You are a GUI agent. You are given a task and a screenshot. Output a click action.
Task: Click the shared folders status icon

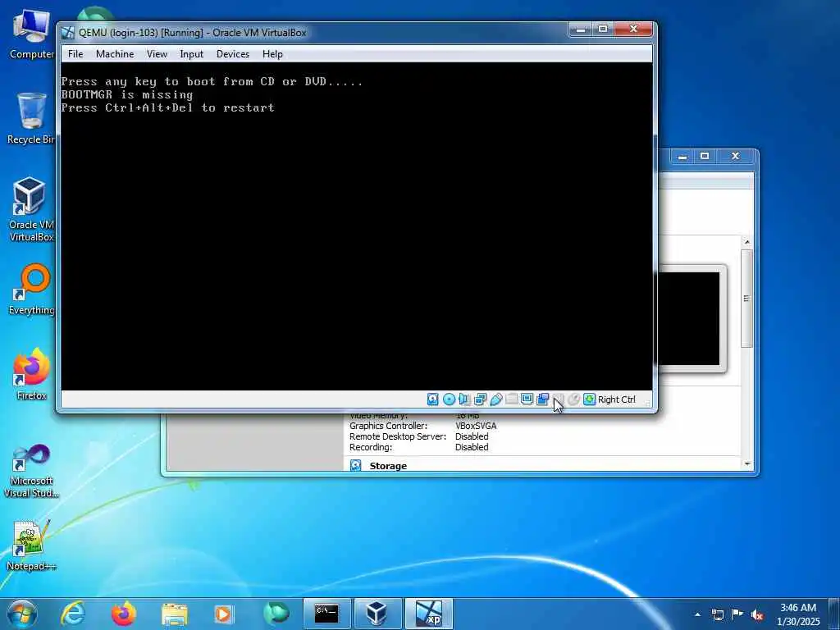click(x=512, y=399)
